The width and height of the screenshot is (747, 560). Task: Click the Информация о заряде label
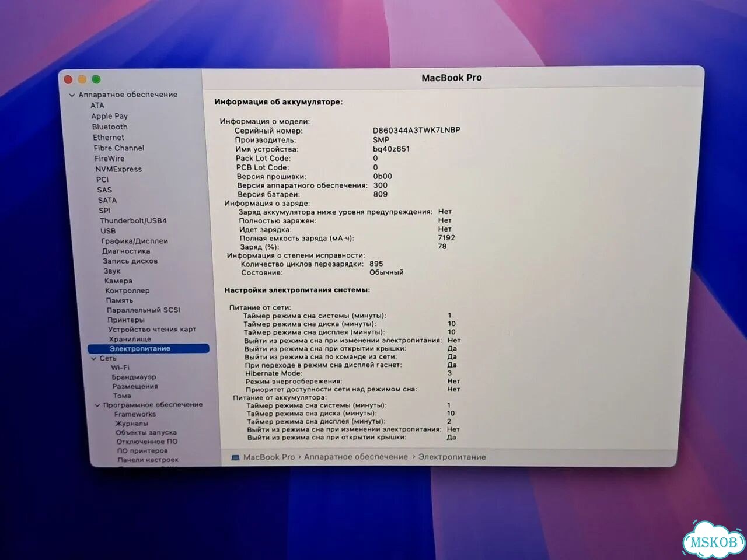click(267, 204)
